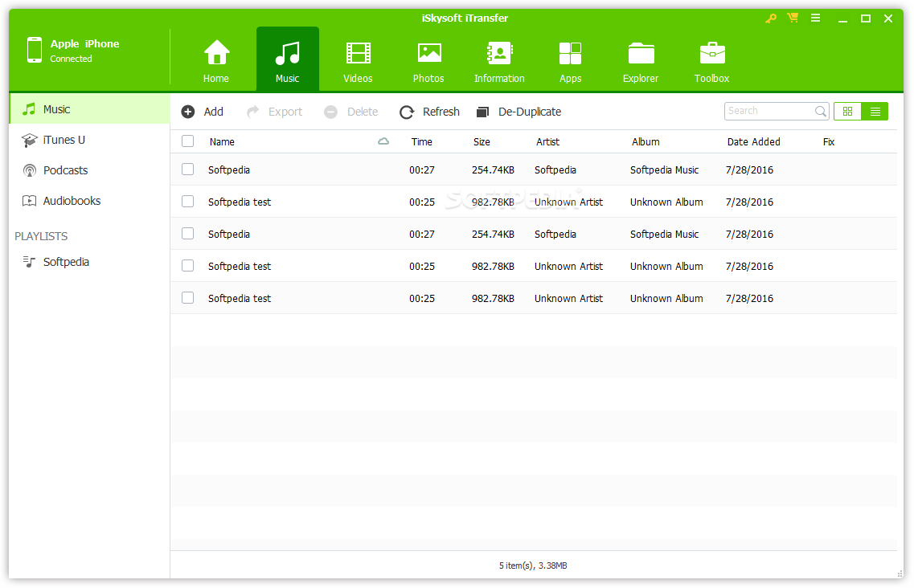The width and height of the screenshot is (914, 588).
Task: Check the last Softpedia test row checkbox
Action: (187, 298)
